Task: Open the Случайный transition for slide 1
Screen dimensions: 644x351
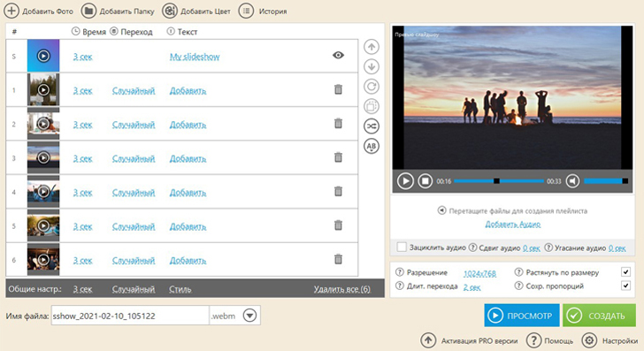Action: tap(134, 91)
